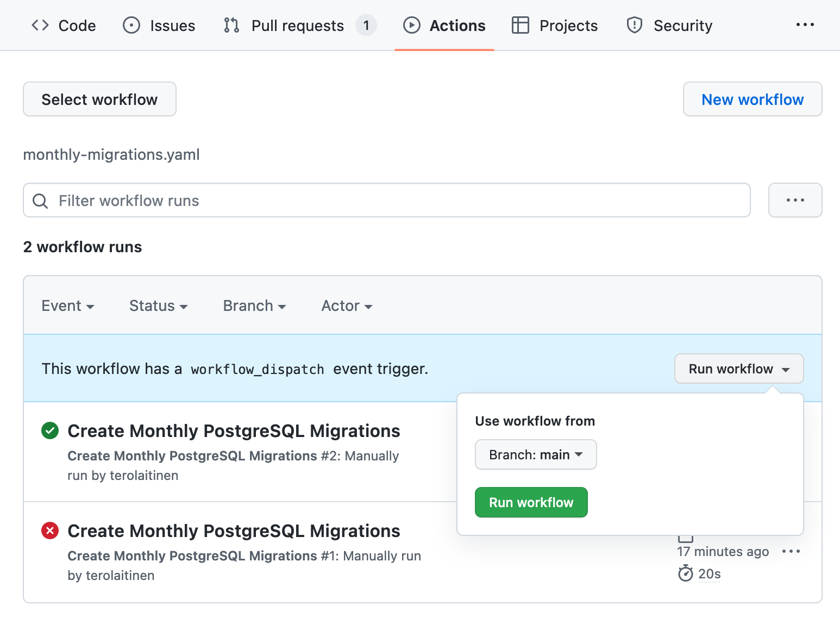Open the Branch: main selector
This screenshot has width=840, height=624.
pos(536,454)
